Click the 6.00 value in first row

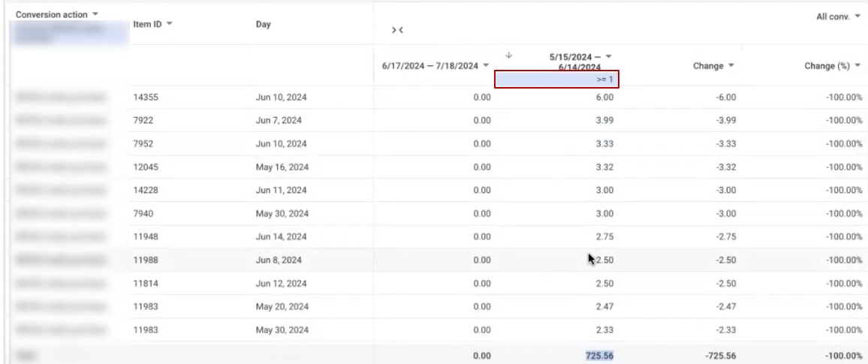point(604,97)
